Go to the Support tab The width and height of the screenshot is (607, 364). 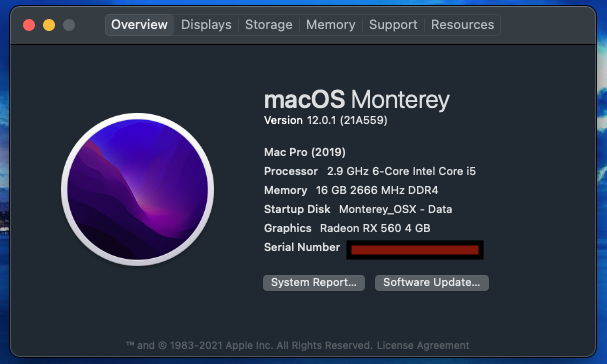pos(393,25)
